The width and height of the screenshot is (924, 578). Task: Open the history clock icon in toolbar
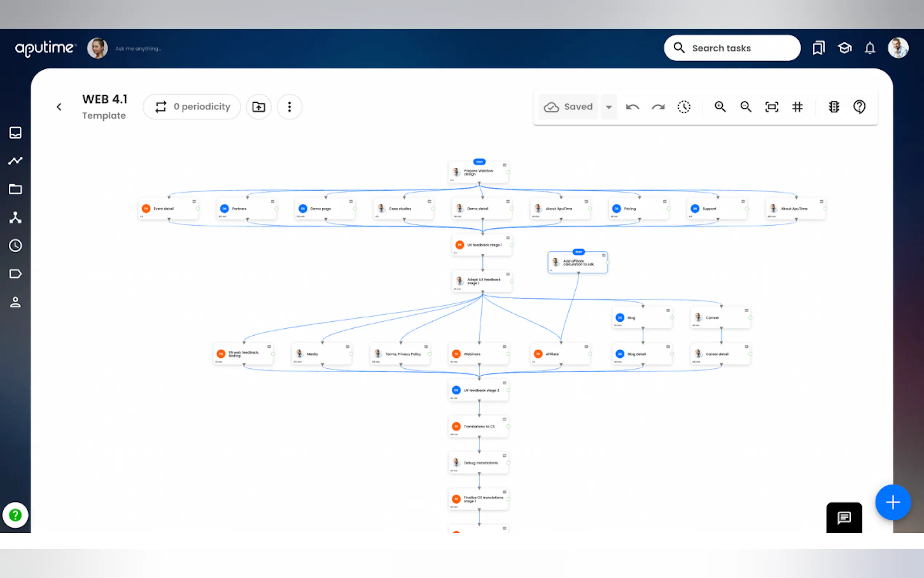click(x=684, y=107)
